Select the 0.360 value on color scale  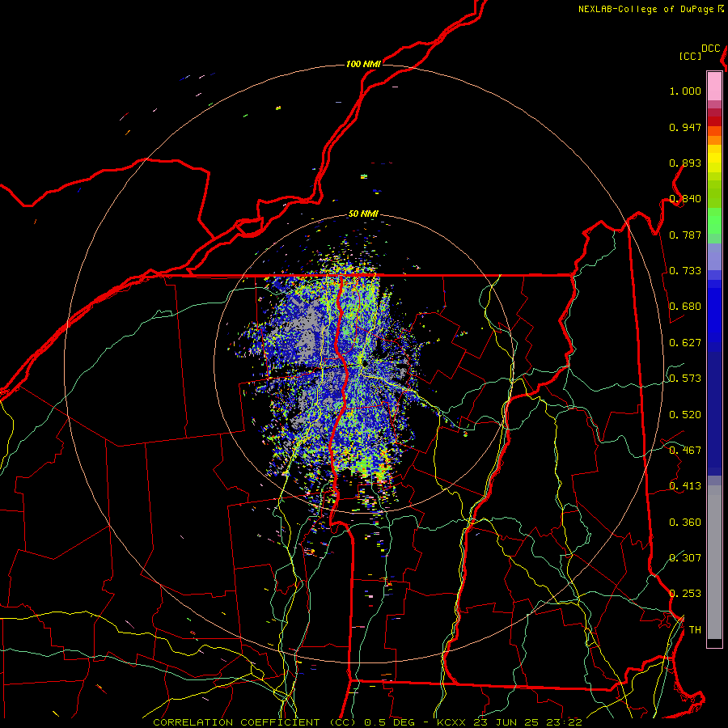point(685,523)
